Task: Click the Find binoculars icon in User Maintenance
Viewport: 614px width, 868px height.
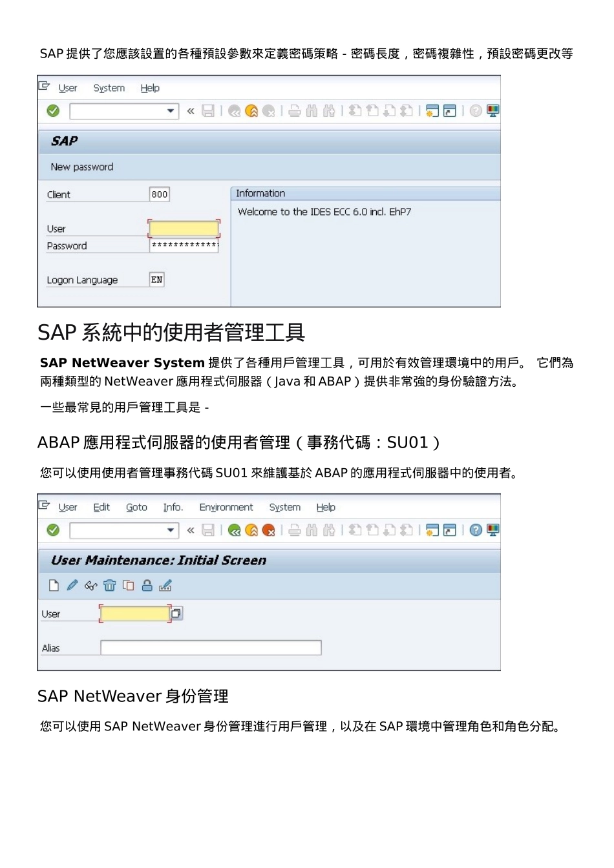Action: pyautogui.click(x=312, y=530)
